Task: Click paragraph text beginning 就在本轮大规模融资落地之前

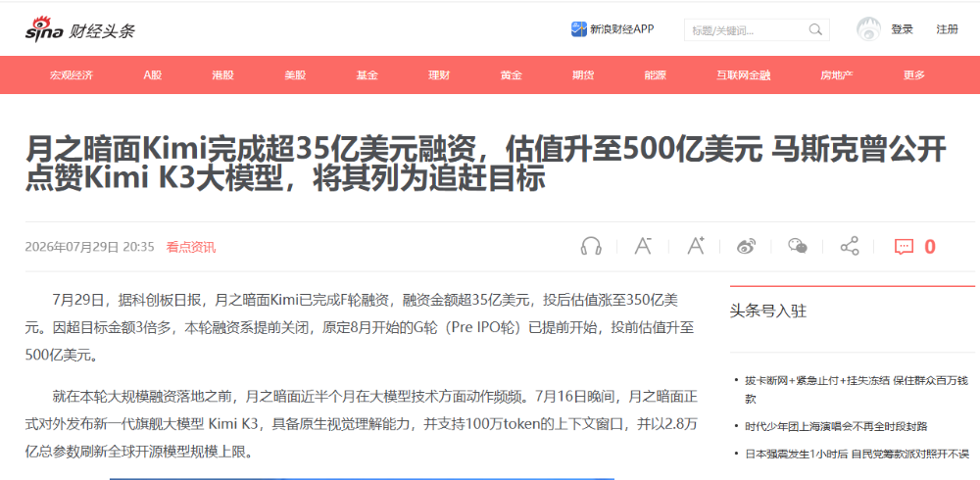Action: (x=362, y=424)
